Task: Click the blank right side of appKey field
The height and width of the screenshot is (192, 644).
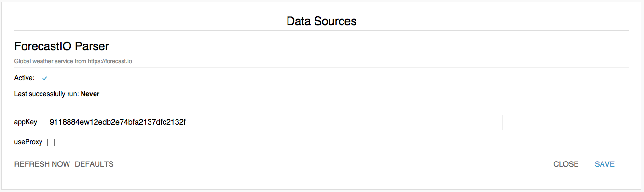Action: pos(344,122)
